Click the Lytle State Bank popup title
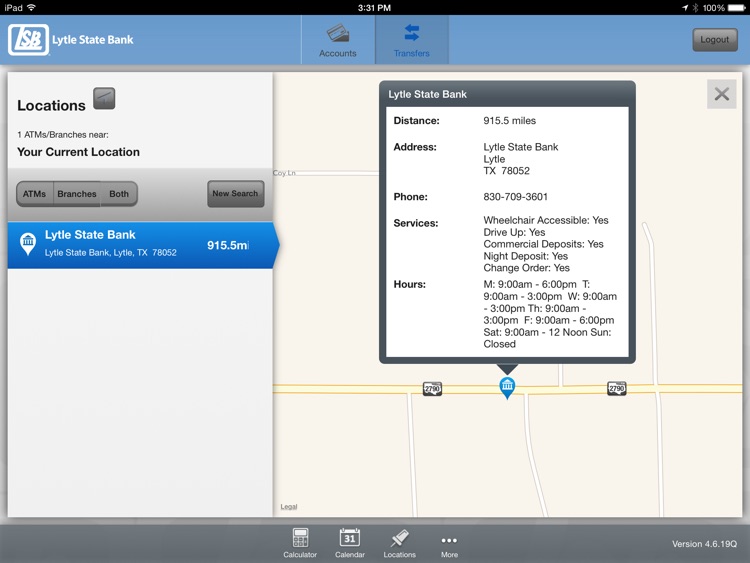This screenshot has height=563, width=750. pyautogui.click(x=427, y=94)
